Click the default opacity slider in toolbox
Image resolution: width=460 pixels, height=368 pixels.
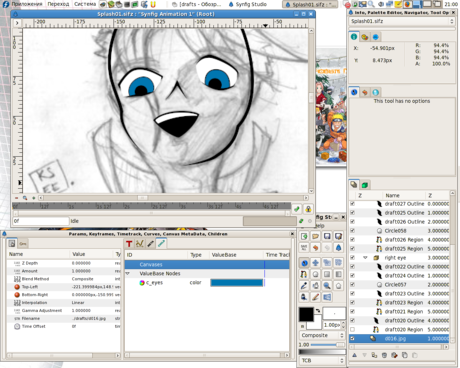[x=328, y=345]
